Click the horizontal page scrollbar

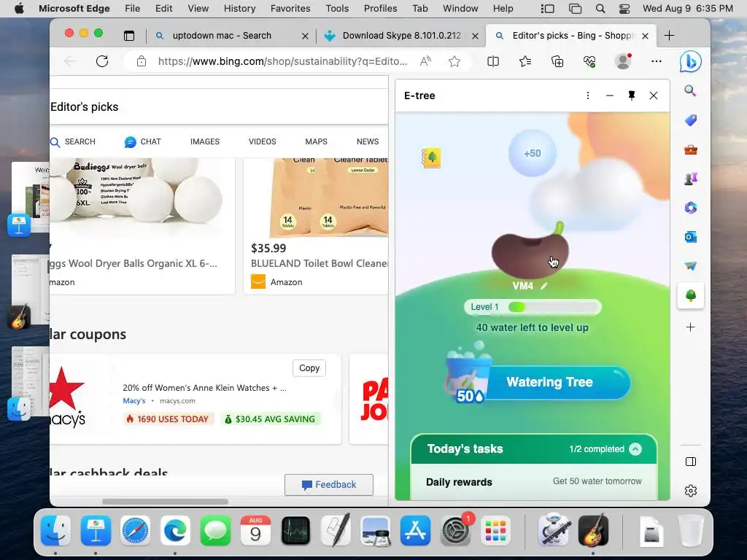point(165,502)
